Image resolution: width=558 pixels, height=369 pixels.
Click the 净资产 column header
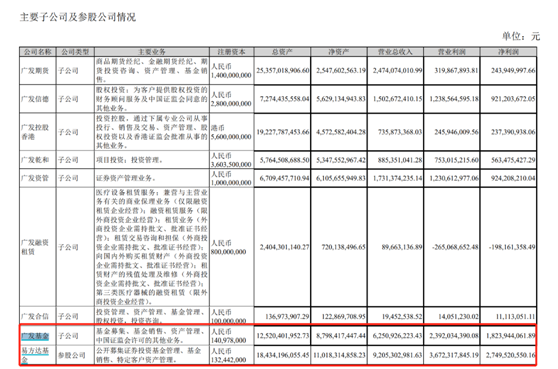point(339,52)
